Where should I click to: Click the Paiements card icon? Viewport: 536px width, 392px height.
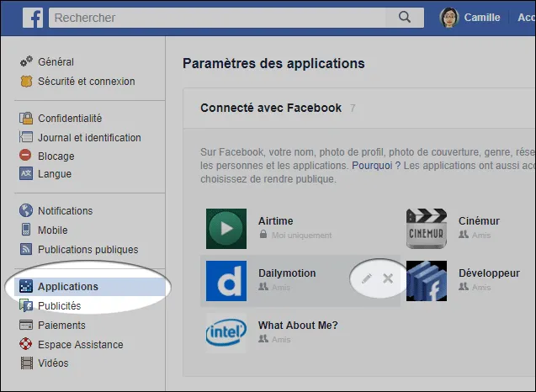26,325
